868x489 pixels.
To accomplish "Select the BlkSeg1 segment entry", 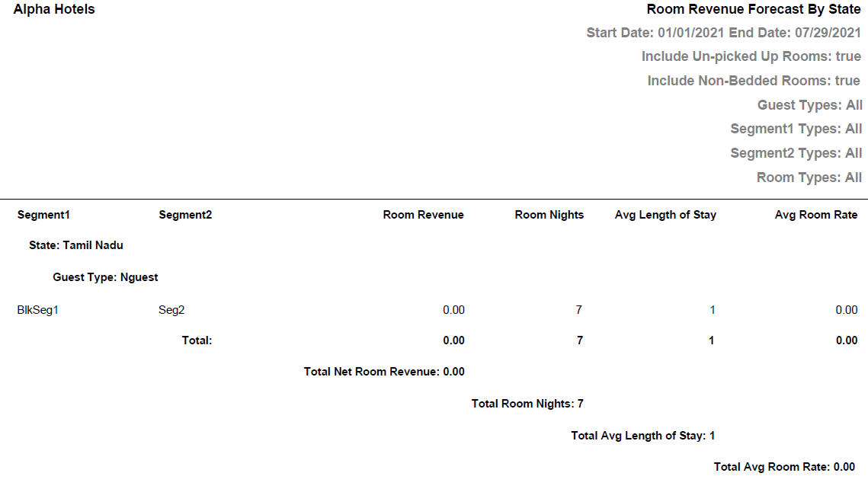I will click(x=37, y=310).
